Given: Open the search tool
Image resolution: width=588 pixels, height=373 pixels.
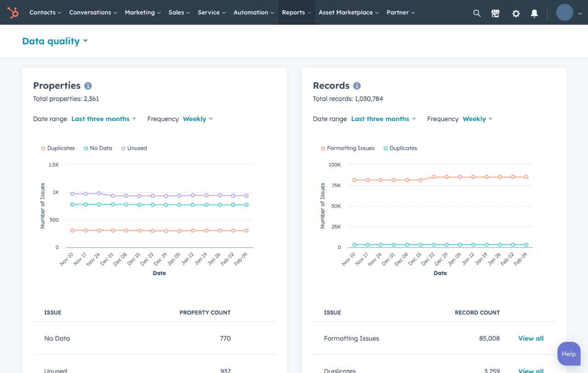Looking at the screenshot, I should [x=477, y=13].
